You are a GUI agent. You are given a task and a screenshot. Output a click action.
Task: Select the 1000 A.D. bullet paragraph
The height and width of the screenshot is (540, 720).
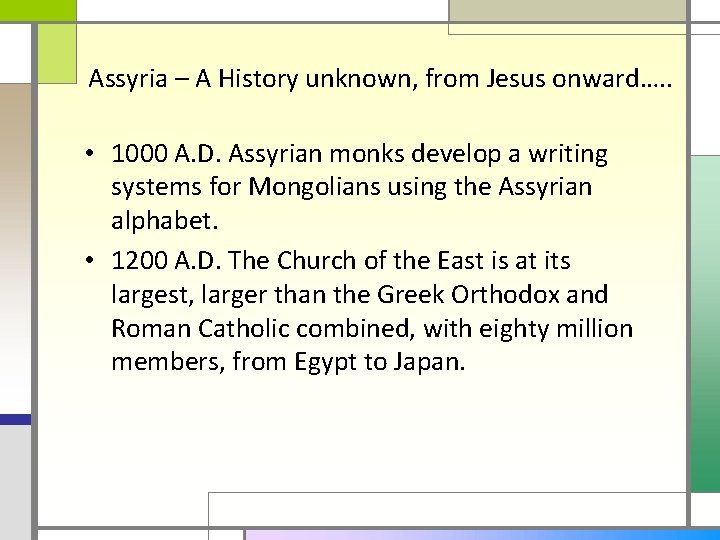[x=360, y=187]
